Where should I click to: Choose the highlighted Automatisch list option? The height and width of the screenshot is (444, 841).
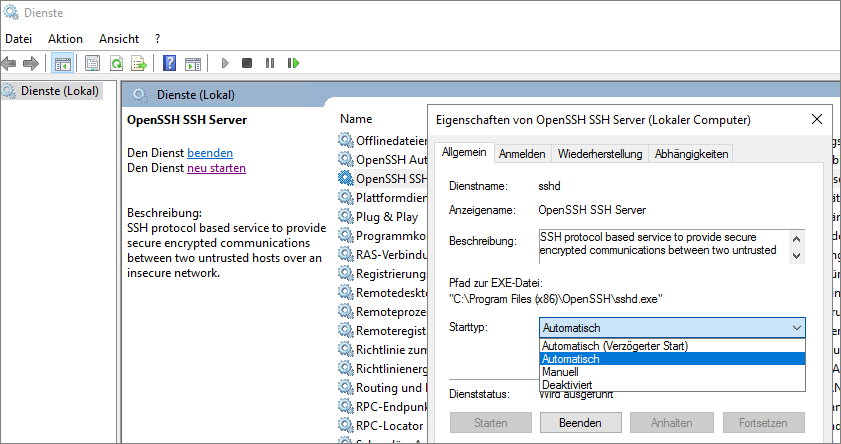point(672,359)
